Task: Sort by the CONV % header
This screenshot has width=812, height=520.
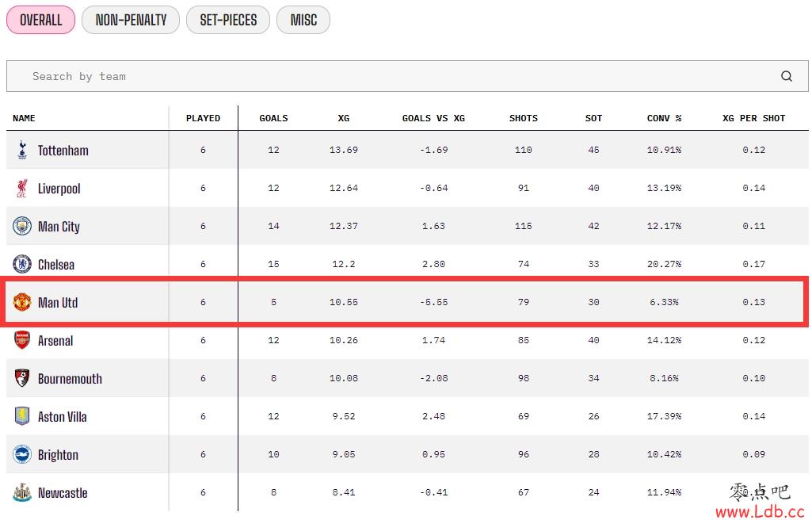Action: coord(664,118)
